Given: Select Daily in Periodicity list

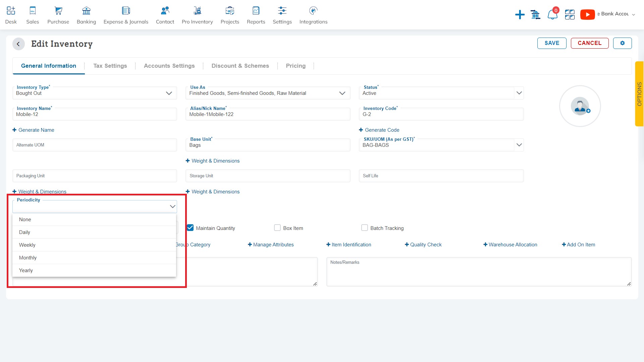Looking at the screenshot, I should [94, 232].
